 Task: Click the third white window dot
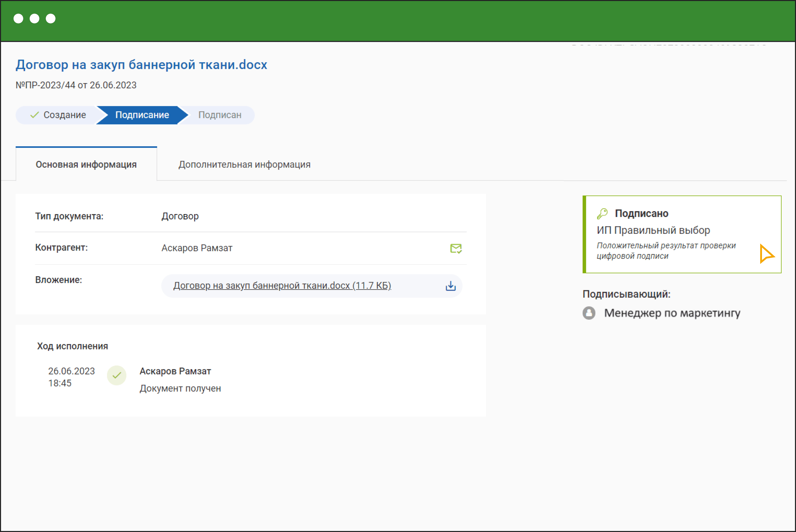coord(51,19)
